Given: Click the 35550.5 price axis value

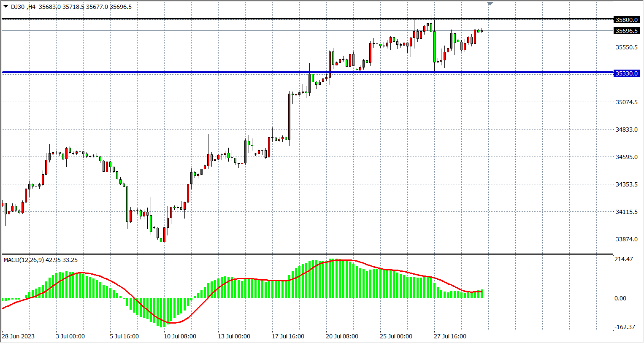Looking at the screenshot, I should (x=626, y=47).
